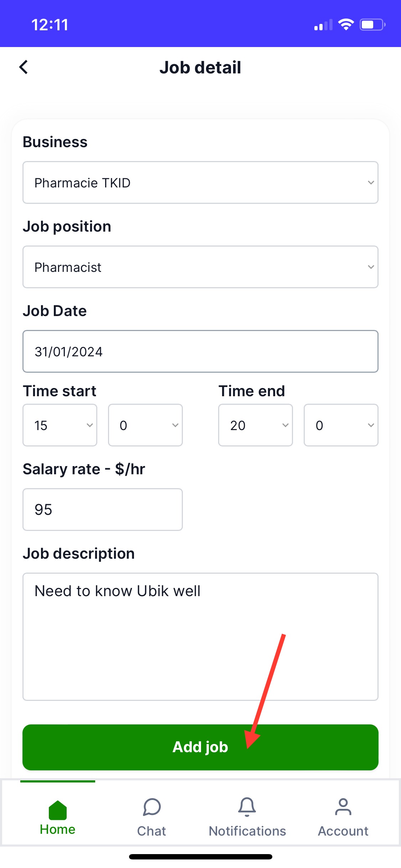Switch to the Chat tab label
The width and height of the screenshot is (401, 868).
(152, 831)
